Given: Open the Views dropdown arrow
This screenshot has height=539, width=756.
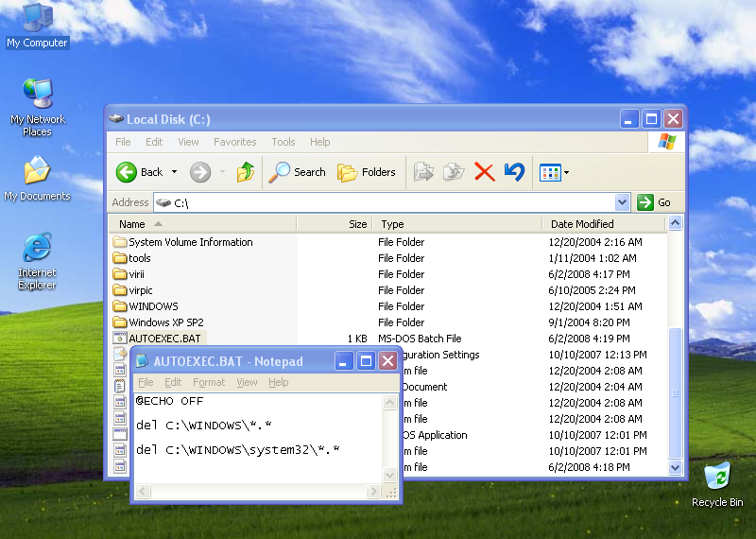Looking at the screenshot, I should [566, 172].
